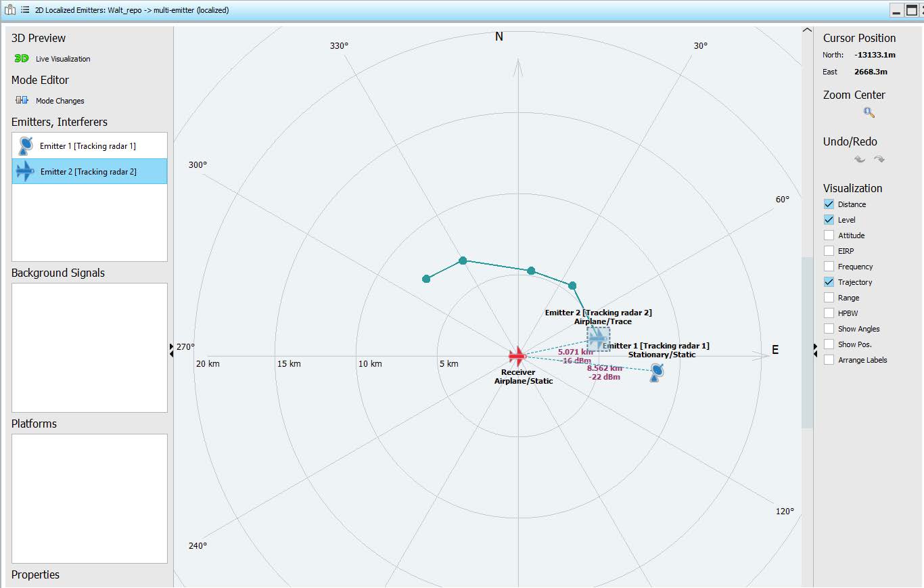
Task: Click the Undo arrow icon
Action: [x=859, y=160]
